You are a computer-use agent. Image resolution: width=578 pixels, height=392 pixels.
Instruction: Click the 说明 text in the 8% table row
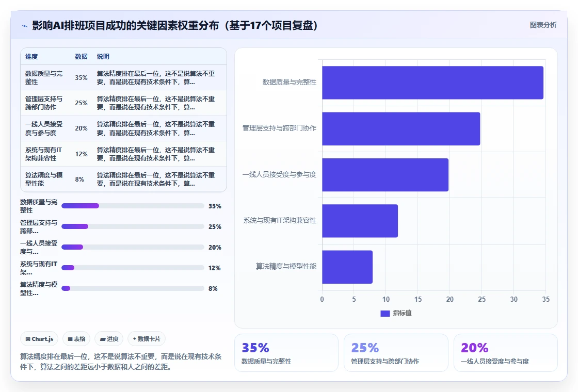[x=155, y=179]
